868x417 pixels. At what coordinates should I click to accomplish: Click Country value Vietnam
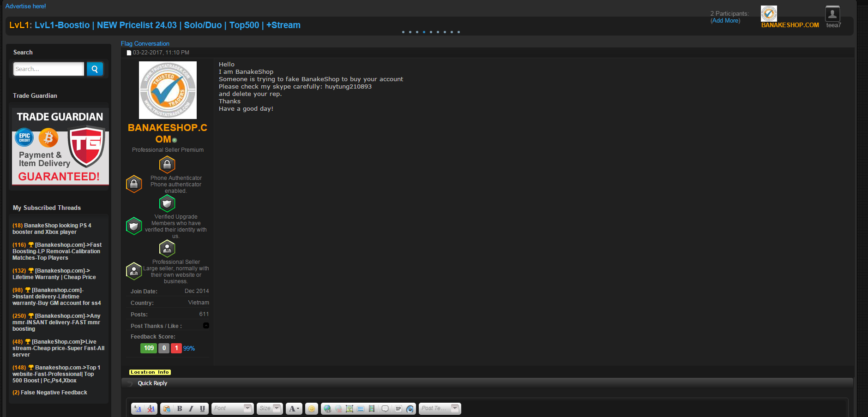(x=199, y=303)
